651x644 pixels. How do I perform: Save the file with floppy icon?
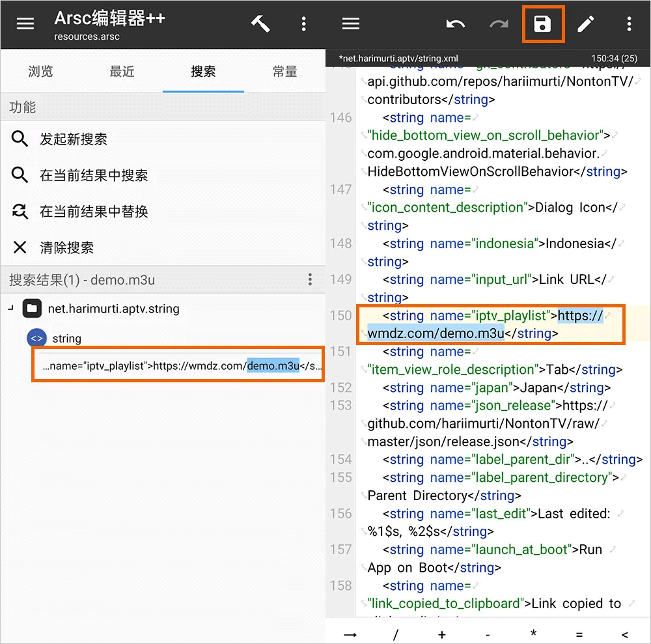point(542,24)
